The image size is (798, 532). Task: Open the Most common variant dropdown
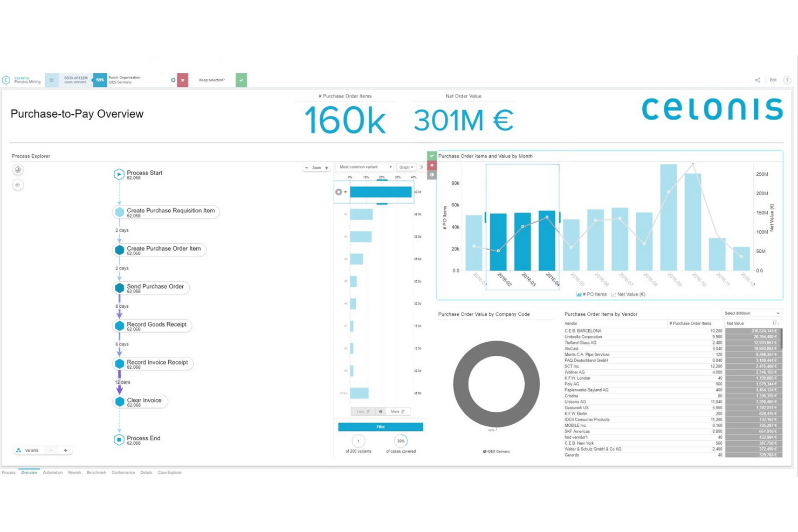(x=364, y=167)
